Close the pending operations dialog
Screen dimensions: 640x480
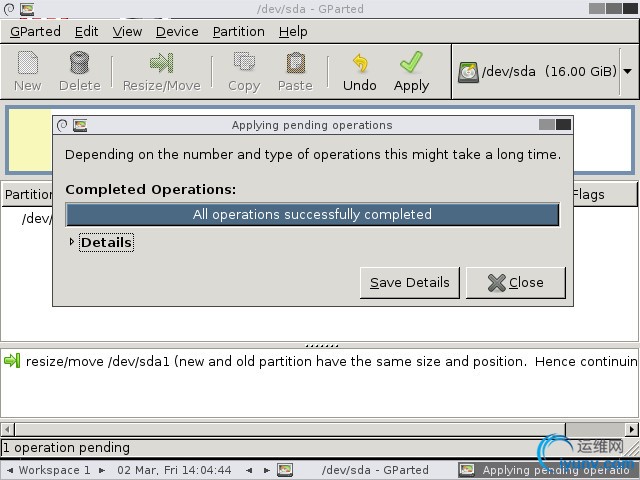516,282
